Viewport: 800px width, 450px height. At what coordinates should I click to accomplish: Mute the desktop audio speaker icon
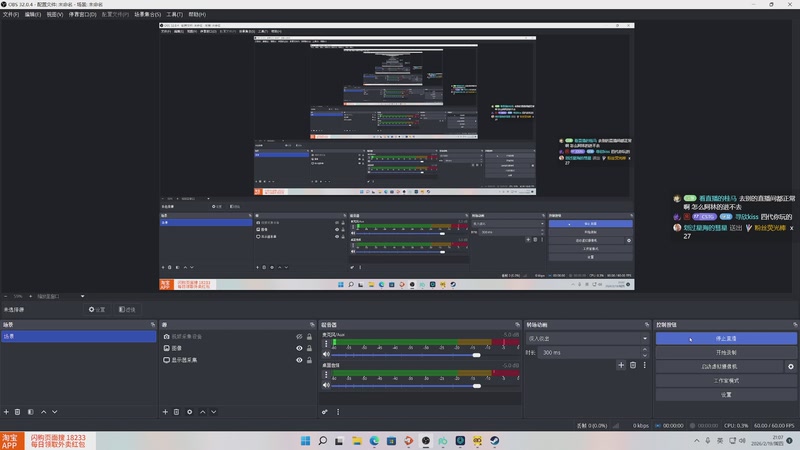pyautogui.click(x=327, y=385)
